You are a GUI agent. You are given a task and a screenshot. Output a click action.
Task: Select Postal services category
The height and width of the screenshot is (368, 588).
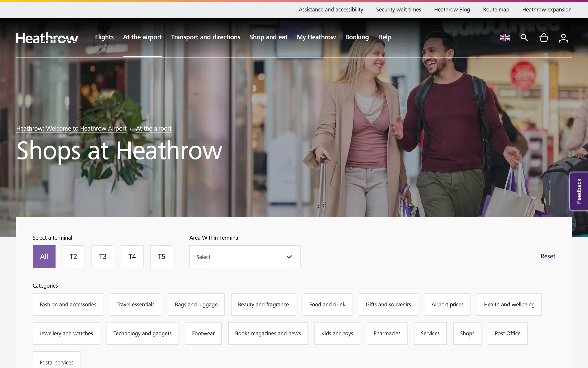point(56,360)
